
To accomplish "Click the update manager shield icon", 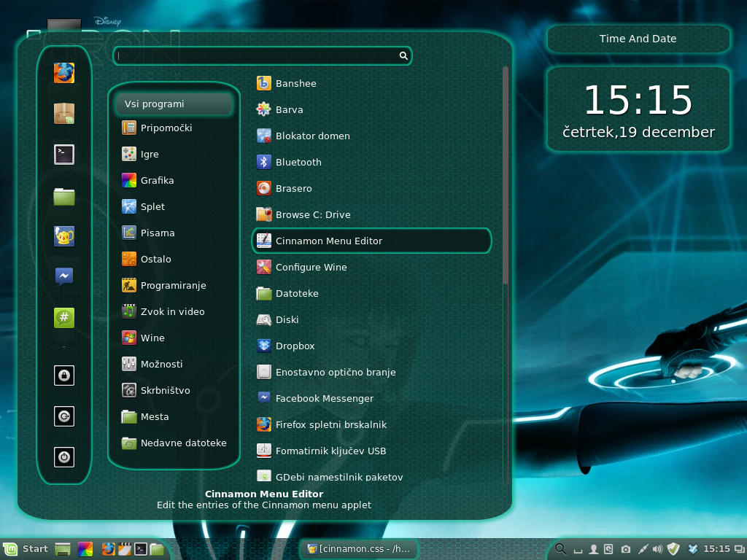I will 673,549.
